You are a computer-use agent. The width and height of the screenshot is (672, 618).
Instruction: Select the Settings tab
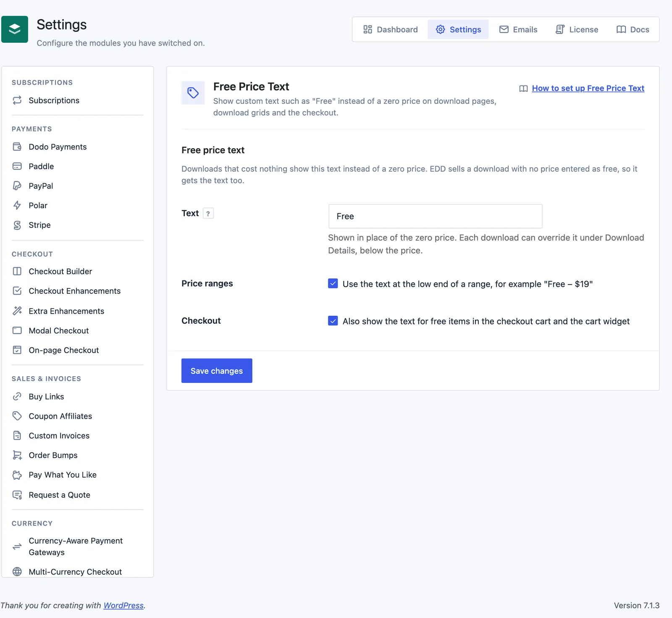tap(458, 29)
